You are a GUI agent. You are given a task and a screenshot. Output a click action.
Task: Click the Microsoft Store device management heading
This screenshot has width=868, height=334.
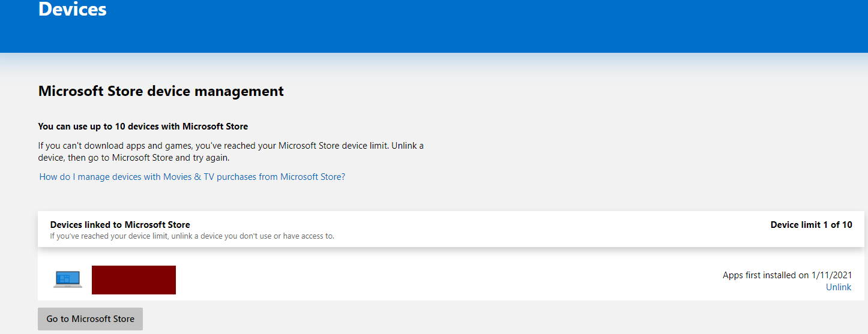click(x=161, y=91)
